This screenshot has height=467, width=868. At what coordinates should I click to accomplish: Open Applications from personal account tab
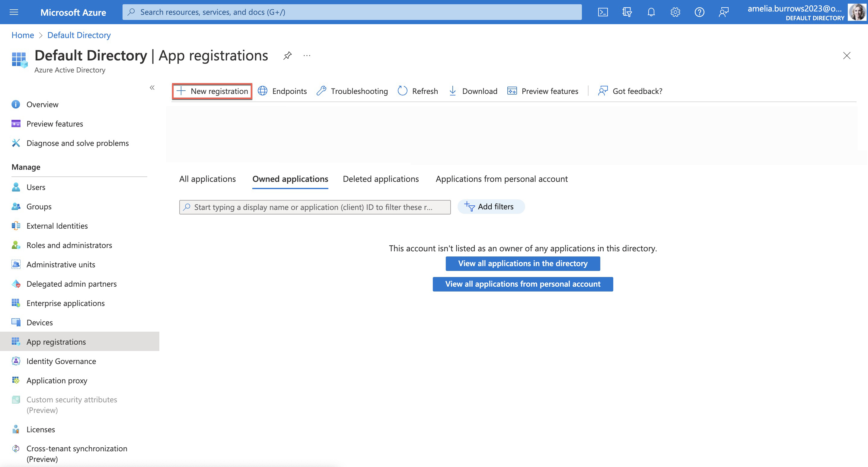(x=501, y=179)
